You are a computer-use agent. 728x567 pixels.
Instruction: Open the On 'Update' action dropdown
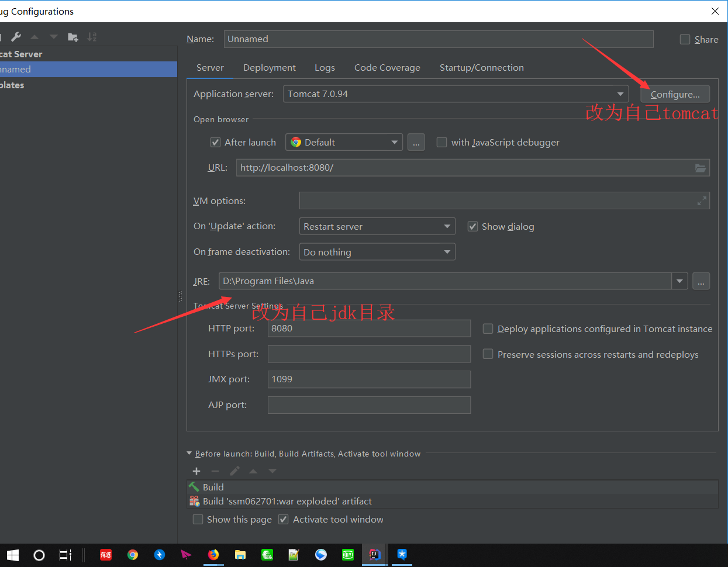(x=377, y=226)
